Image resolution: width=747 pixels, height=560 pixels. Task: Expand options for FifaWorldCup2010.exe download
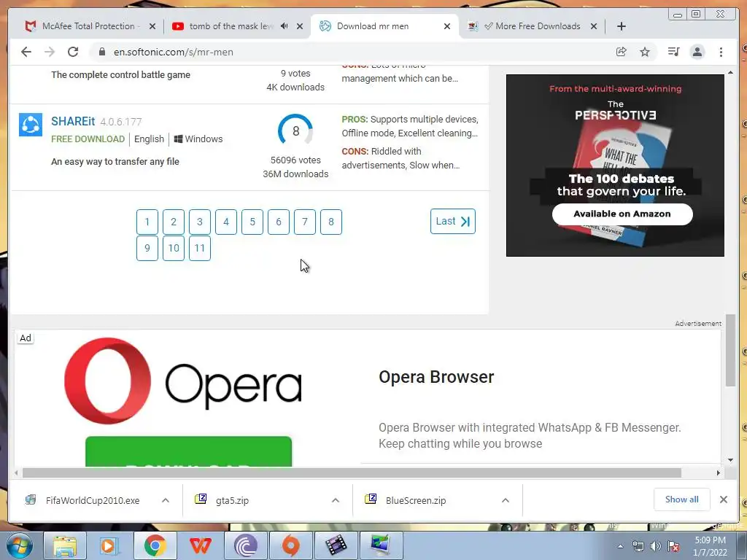(166, 500)
